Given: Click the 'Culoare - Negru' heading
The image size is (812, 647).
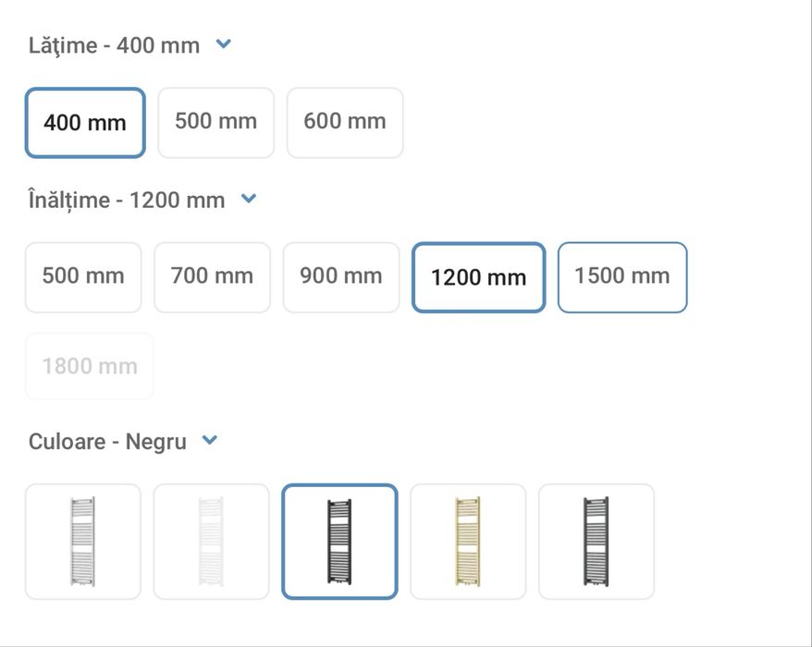Looking at the screenshot, I should click(x=107, y=442).
